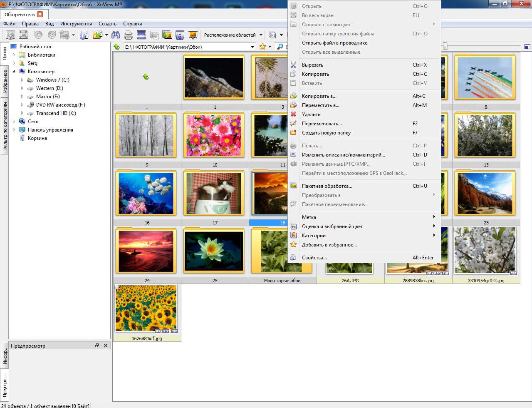Click the scanner acquire icon in toolbar
Screen dimensions: 532x408
pyautogui.click(x=141, y=35)
